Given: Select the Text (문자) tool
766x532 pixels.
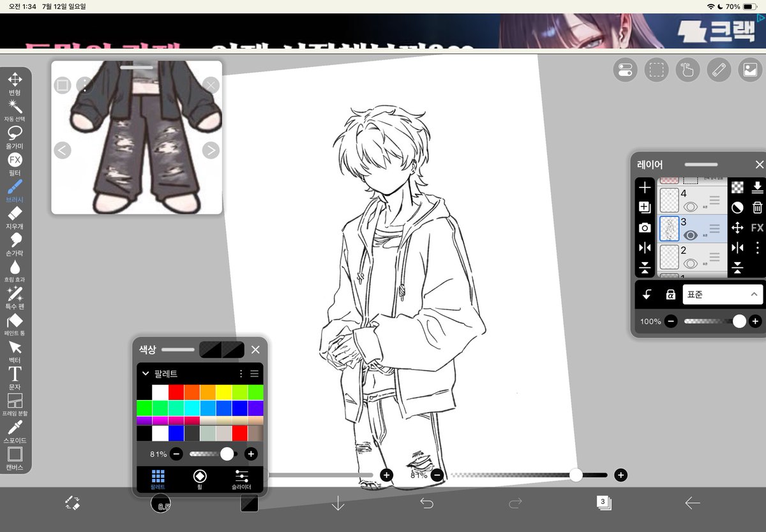Looking at the screenshot, I should 15,378.
